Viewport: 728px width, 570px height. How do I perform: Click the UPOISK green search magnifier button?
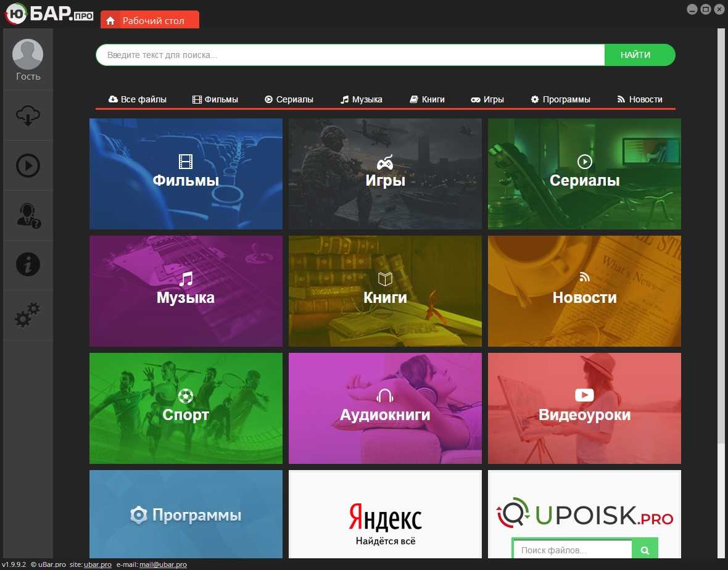(x=645, y=550)
